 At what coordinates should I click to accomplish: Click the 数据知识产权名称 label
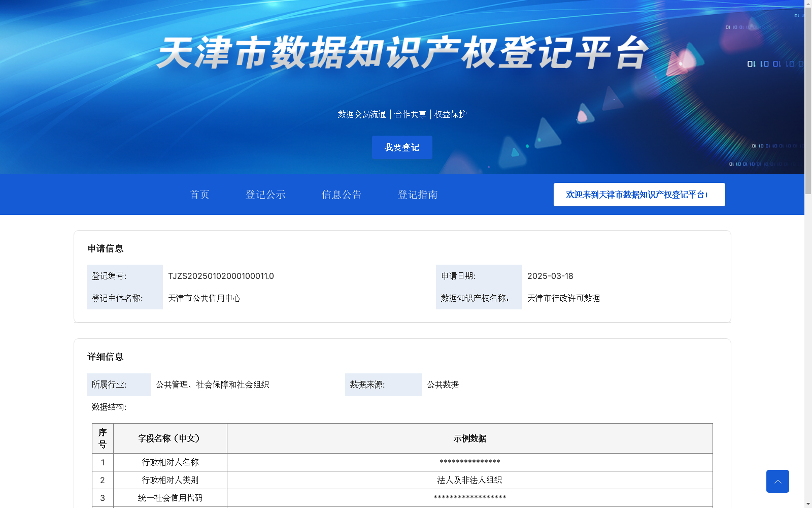click(x=475, y=298)
